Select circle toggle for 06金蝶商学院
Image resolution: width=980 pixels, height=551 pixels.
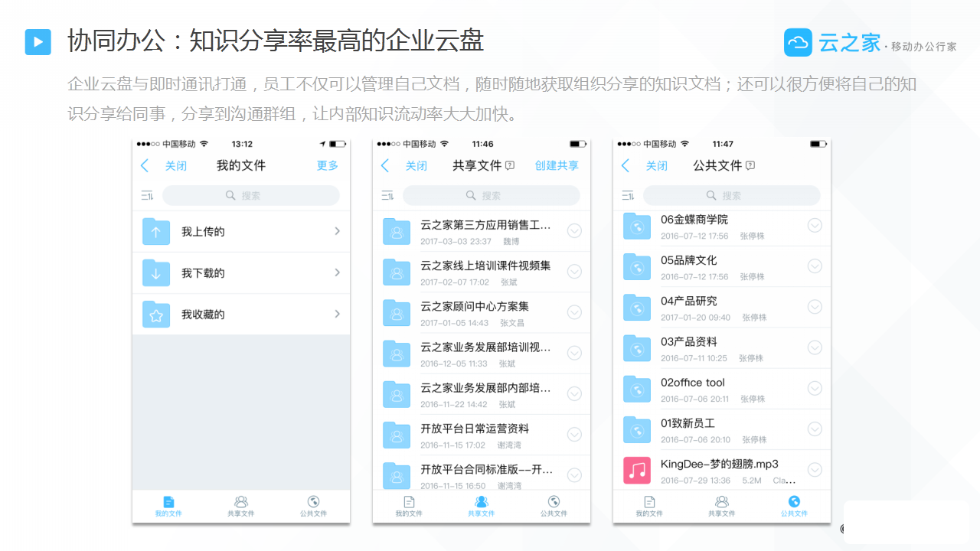coord(815,225)
